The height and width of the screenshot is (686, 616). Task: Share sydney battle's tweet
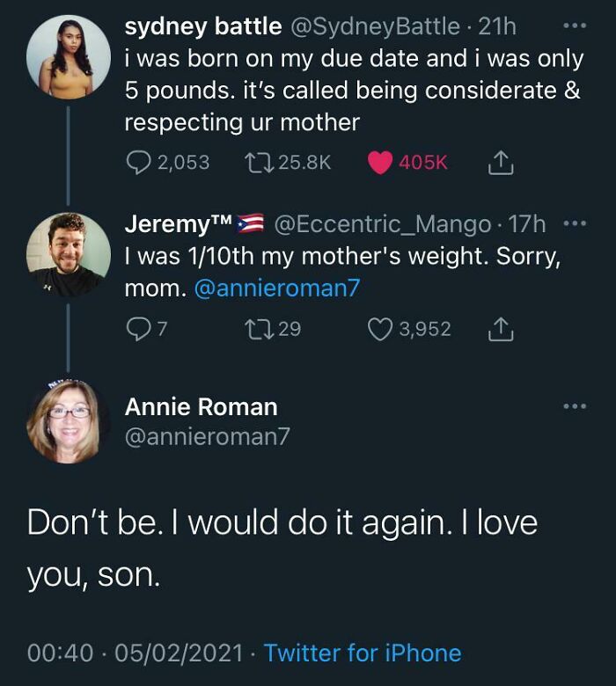pyautogui.click(x=498, y=163)
